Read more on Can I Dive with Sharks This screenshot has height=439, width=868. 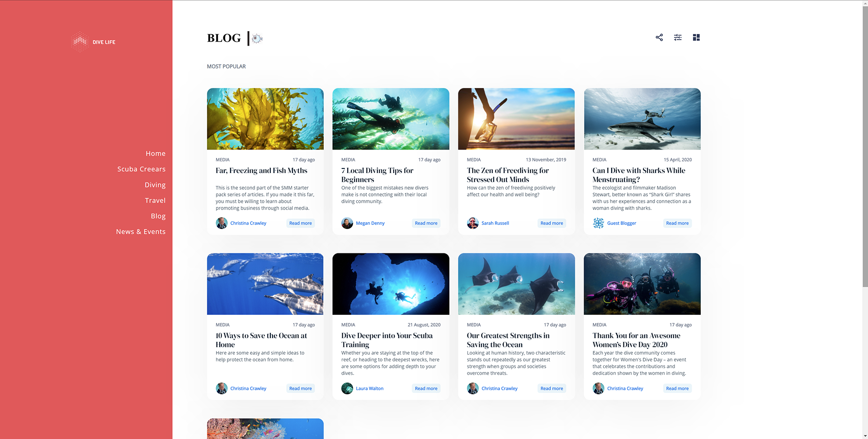point(677,223)
